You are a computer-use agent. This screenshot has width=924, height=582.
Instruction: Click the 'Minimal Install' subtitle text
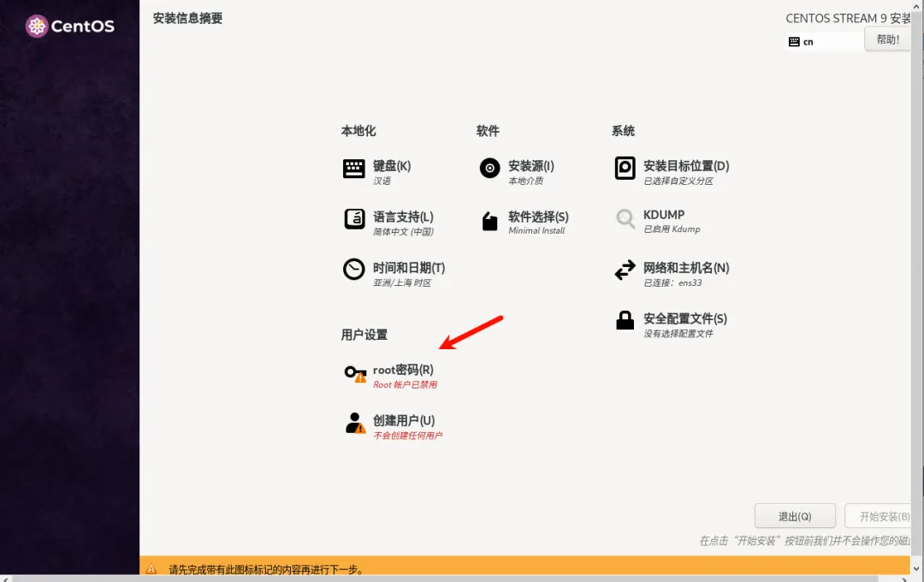[536, 230]
